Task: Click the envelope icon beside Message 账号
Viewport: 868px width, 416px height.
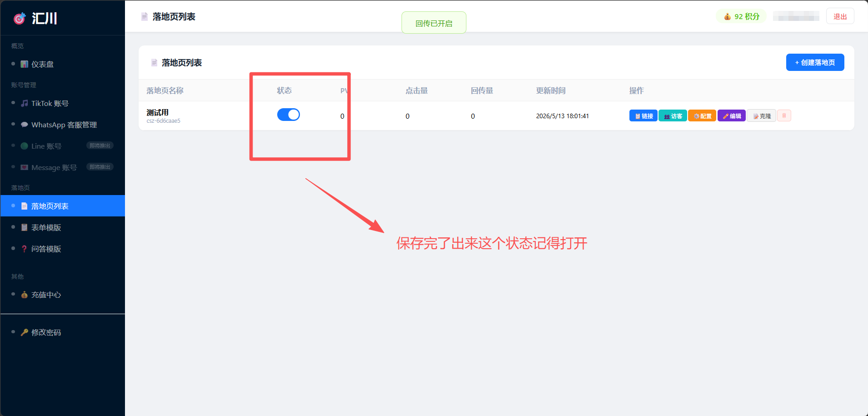Action: (x=25, y=167)
